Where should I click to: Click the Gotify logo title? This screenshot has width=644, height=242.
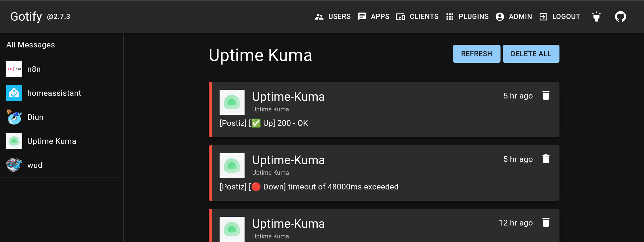26,17
